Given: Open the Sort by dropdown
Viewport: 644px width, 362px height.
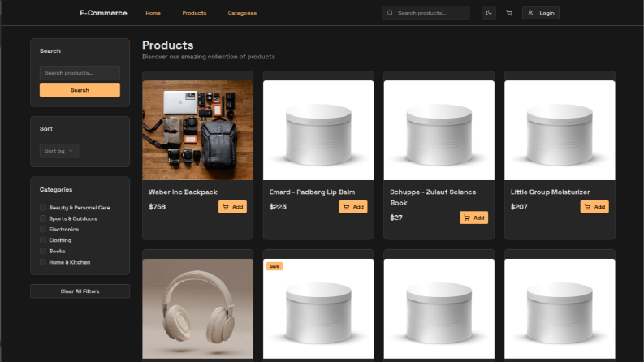Looking at the screenshot, I should [59, 151].
